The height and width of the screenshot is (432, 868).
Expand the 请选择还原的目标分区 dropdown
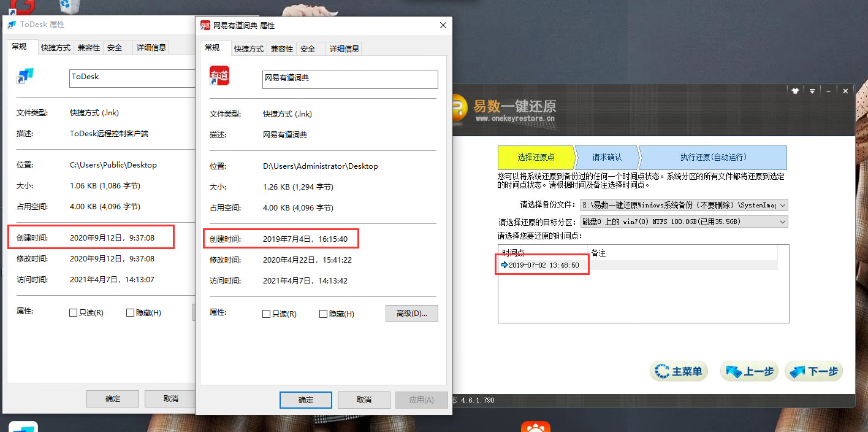782,222
